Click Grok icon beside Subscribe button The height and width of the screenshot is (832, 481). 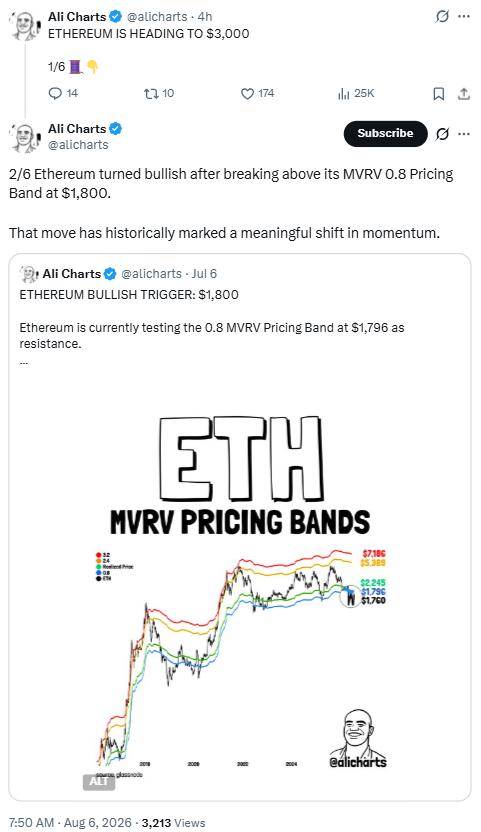(x=442, y=134)
